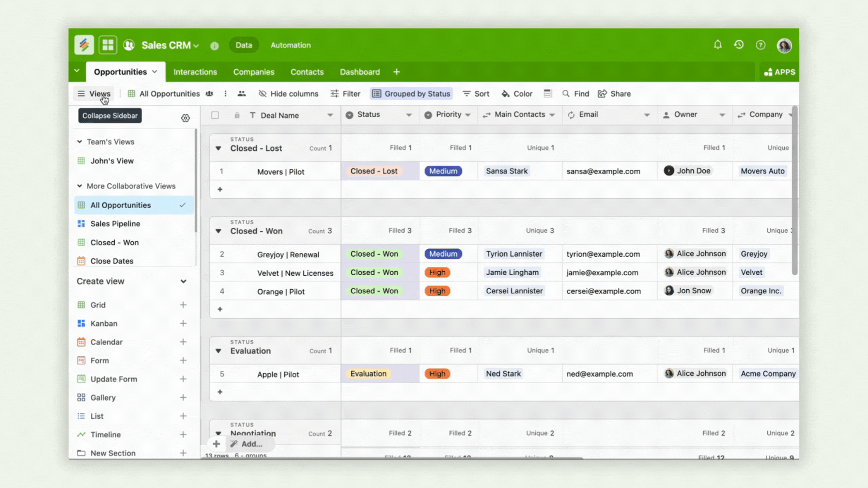Click the notifications bell icon
The width and height of the screenshot is (868, 488).
[717, 45]
